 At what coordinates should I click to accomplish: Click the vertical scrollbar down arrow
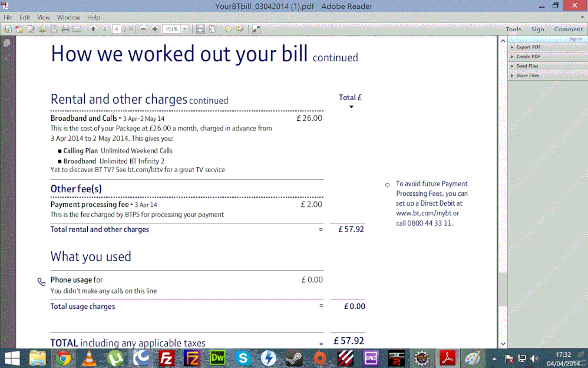pos(503,344)
